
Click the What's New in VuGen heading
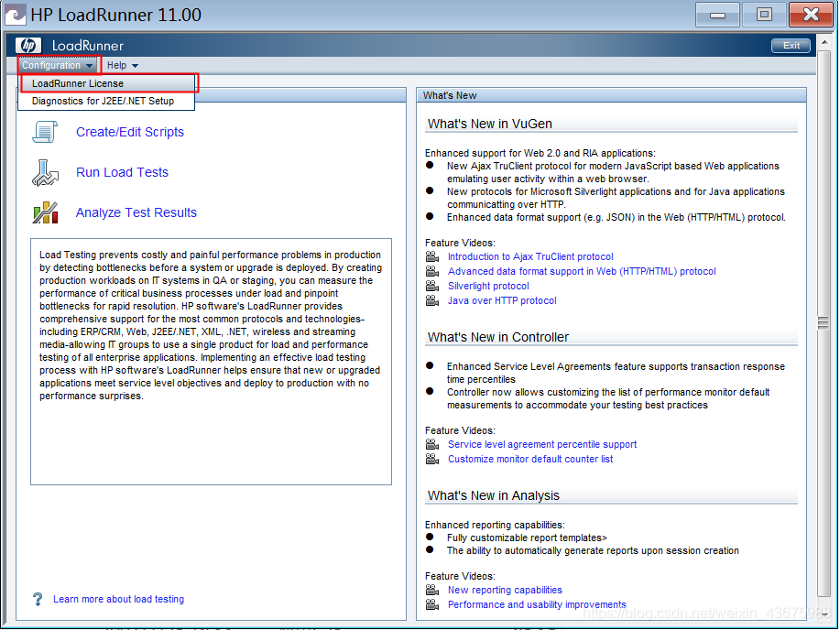(490, 124)
